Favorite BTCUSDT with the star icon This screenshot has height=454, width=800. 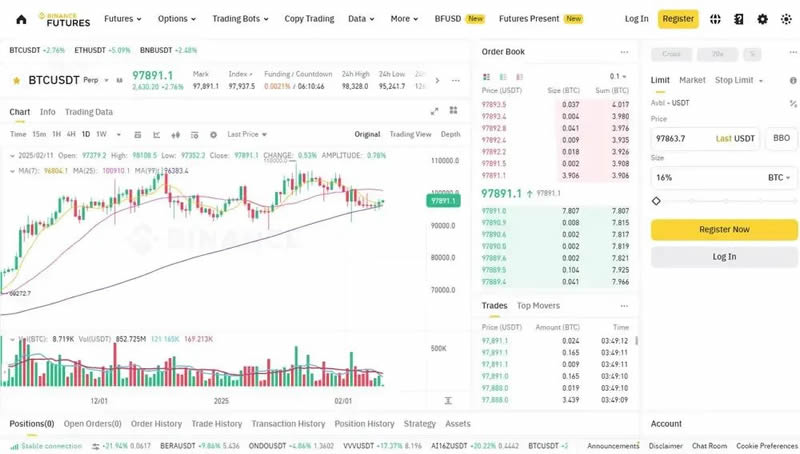coord(16,81)
